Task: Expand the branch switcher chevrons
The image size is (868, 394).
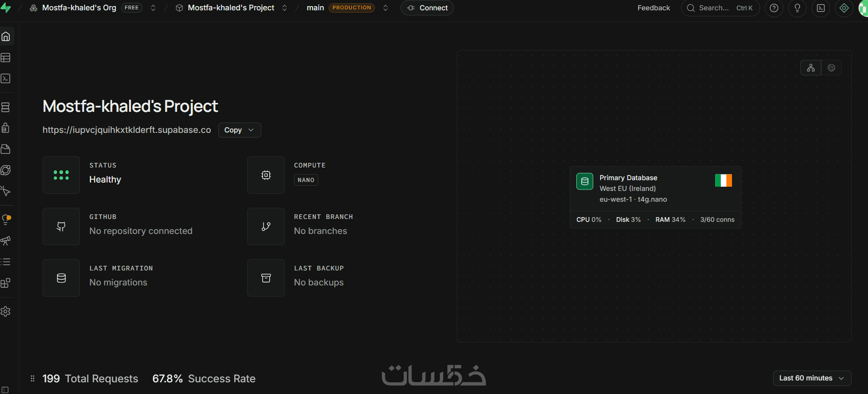Action: pyautogui.click(x=386, y=8)
